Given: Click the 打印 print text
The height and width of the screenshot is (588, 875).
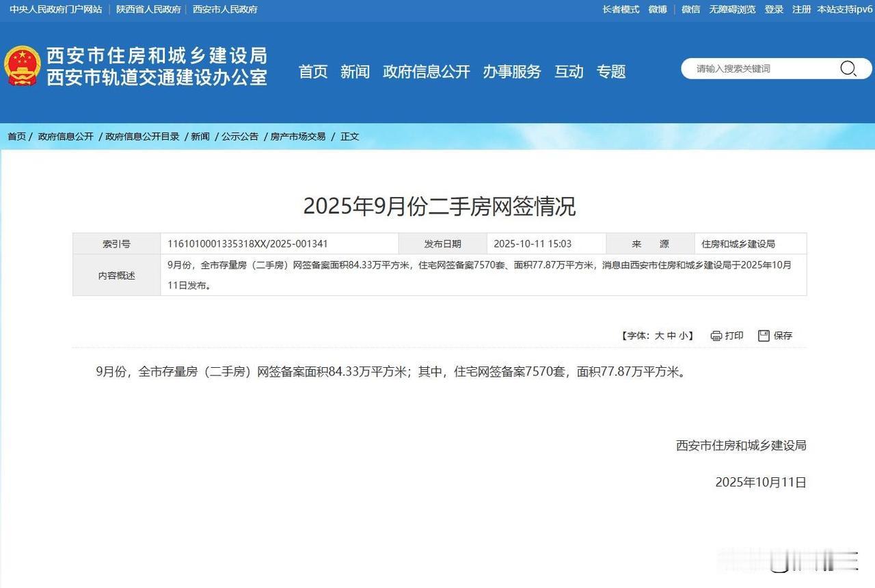Looking at the screenshot, I should pyautogui.click(x=734, y=336).
